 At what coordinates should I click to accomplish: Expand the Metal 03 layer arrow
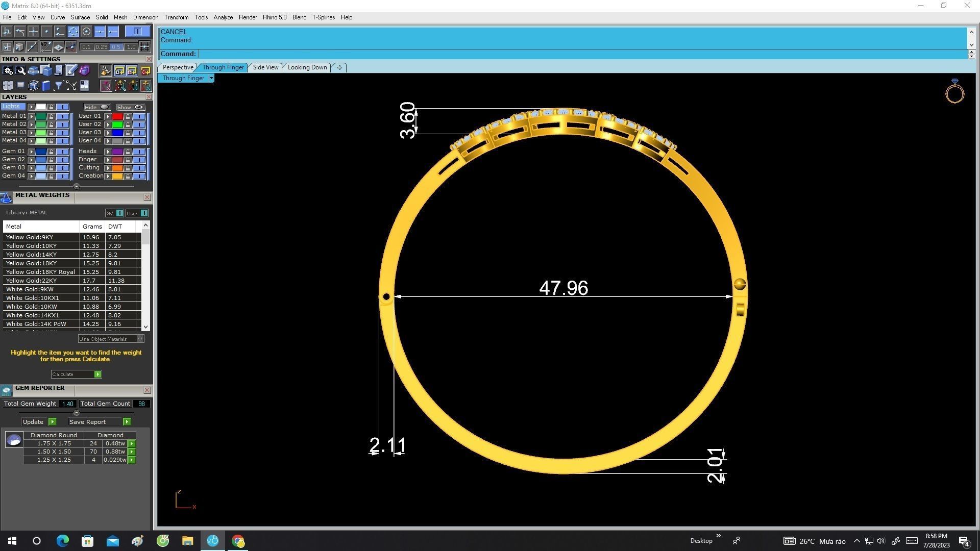[x=31, y=133]
